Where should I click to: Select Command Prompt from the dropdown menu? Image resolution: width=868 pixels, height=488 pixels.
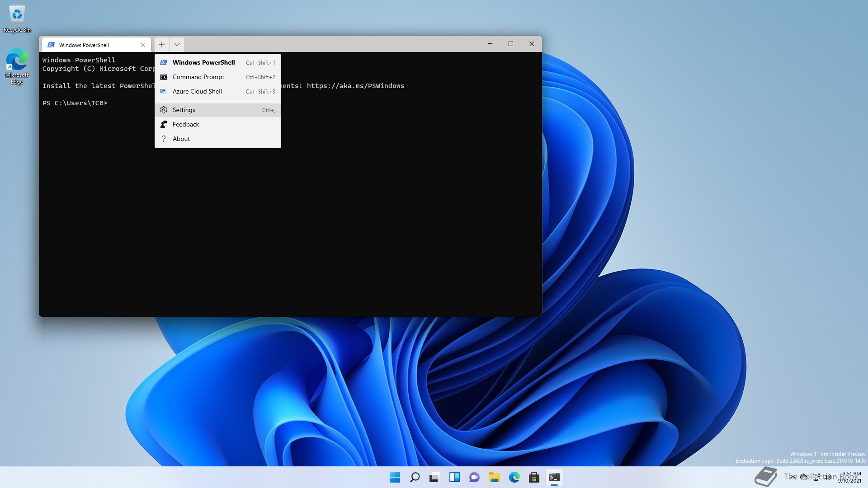pyautogui.click(x=217, y=77)
